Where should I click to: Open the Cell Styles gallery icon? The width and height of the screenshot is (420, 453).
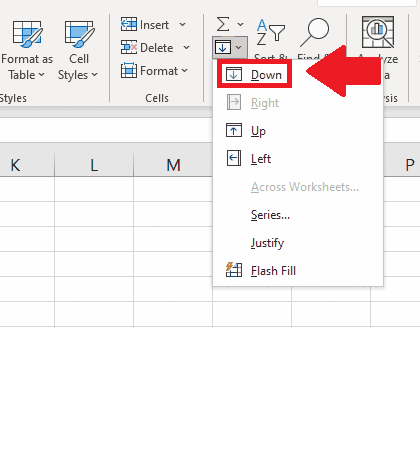point(80,34)
